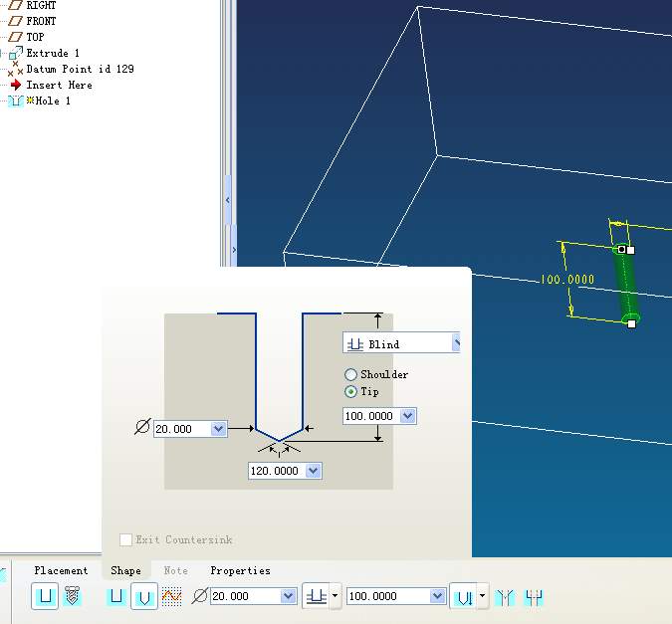Select FRONT in the model tree
This screenshot has width=672, height=624.
pyautogui.click(x=41, y=21)
